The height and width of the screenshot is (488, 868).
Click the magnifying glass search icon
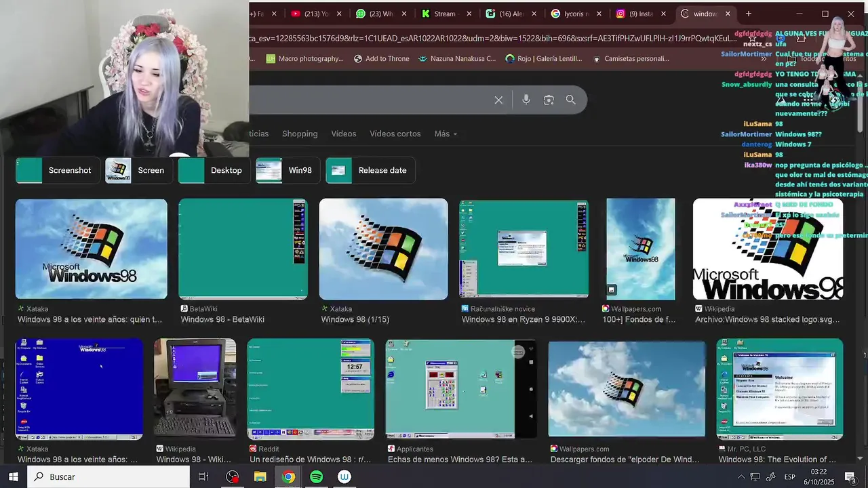(x=571, y=100)
